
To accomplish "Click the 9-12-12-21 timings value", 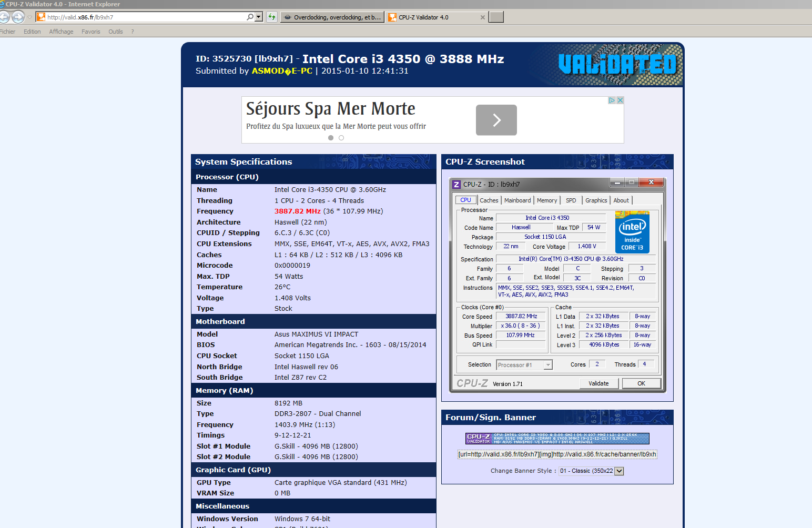I will [292, 435].
